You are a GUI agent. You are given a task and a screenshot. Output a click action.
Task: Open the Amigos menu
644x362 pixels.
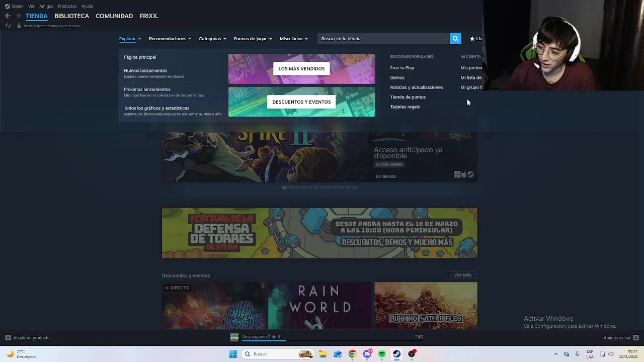click(46, 6)
